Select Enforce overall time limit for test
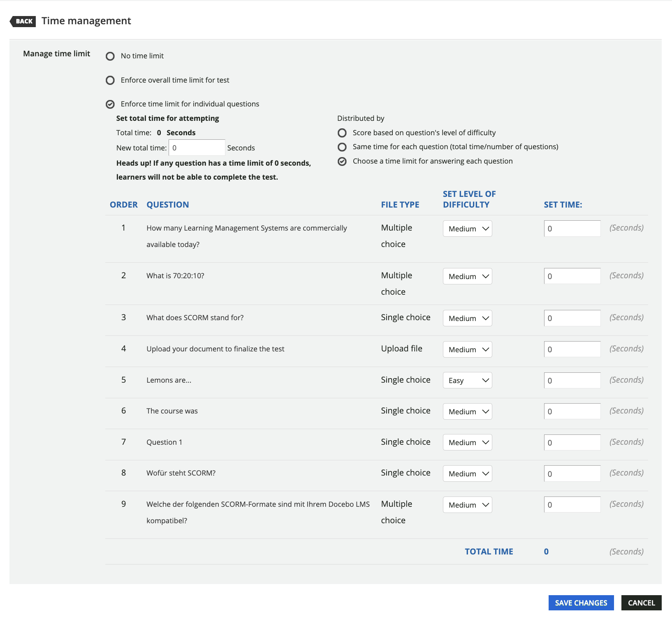Screen dimensions: 672x619 [x=110, y=80]
